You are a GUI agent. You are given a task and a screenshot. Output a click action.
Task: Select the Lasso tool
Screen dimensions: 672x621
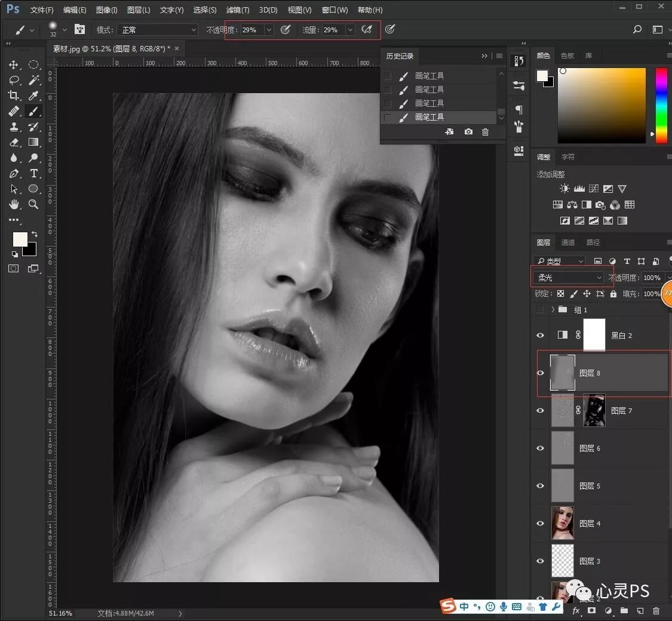coord(14,80)
